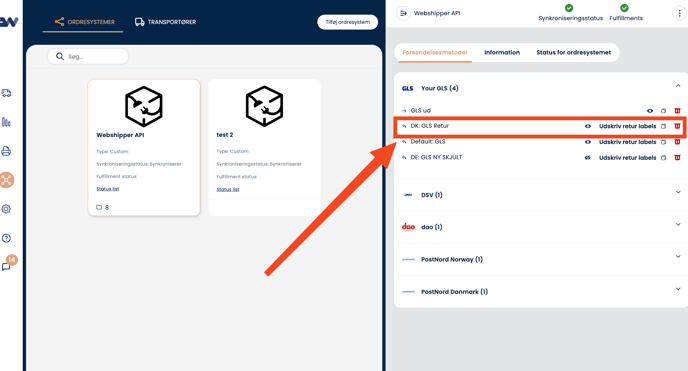
Task: Open Status list link under Webshipper API
Action: click(x=108, y=189)
